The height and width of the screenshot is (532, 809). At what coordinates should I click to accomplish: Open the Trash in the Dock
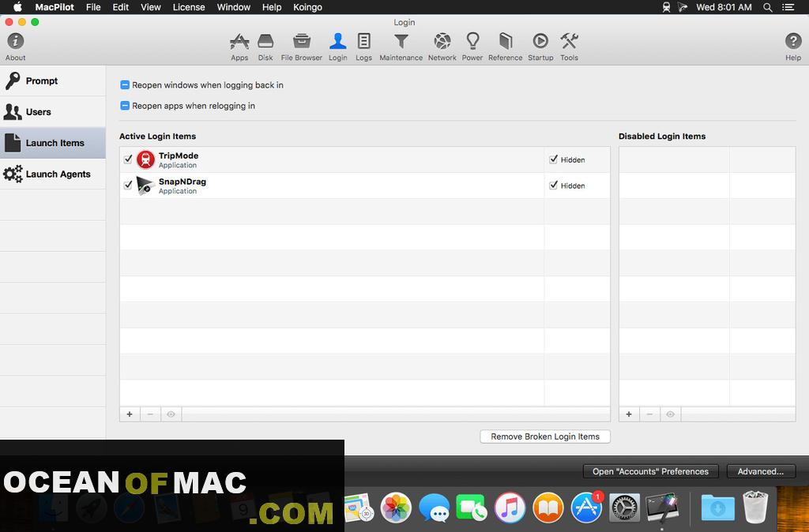click(x=755, y=508)
